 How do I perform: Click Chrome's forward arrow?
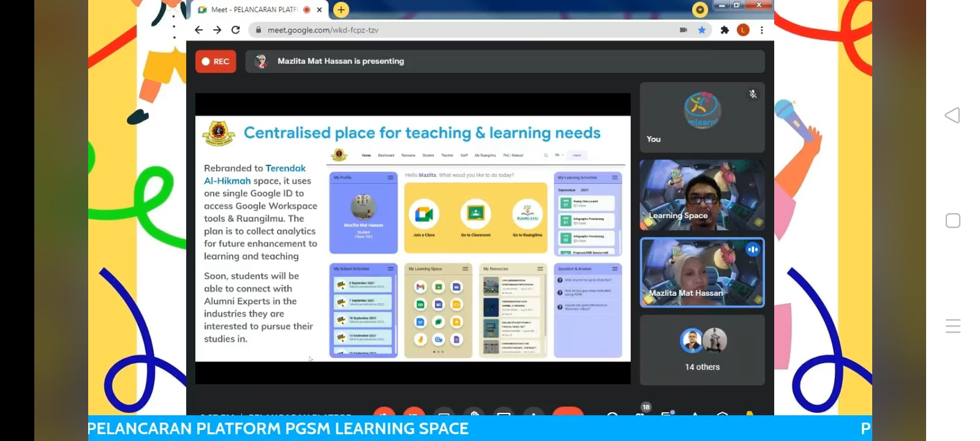point(217,30)
